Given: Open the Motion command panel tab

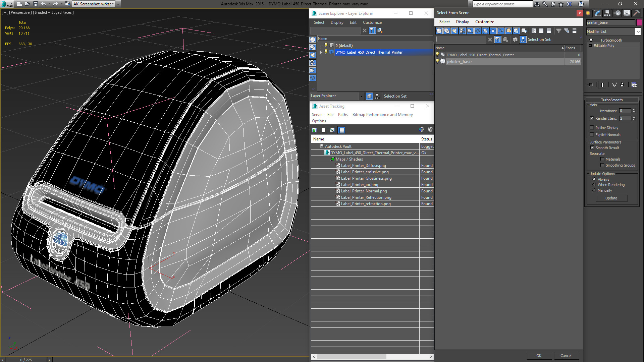Looking at the screenshot, I should coord(618,13).
